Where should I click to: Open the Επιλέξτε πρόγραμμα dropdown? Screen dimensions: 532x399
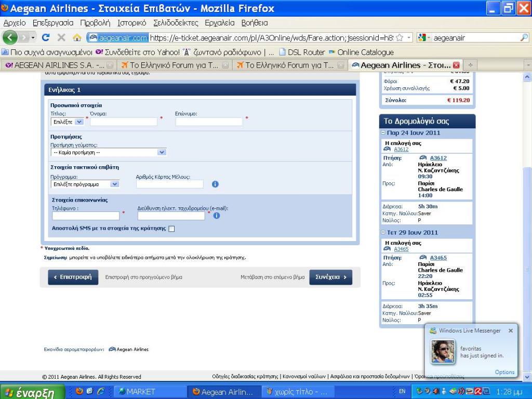pyautogui.click(x=85, y=184)
